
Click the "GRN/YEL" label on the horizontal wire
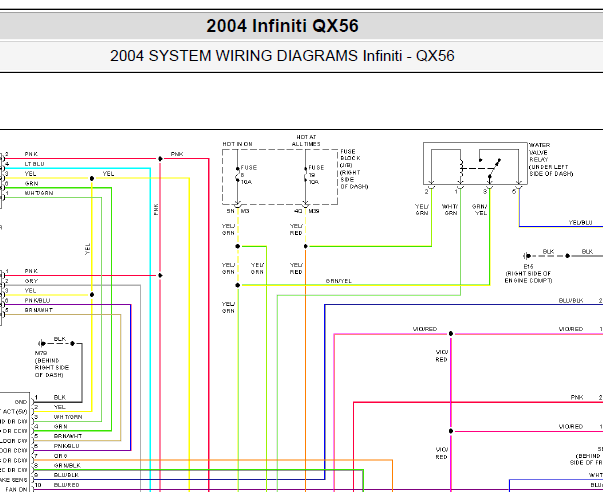[x=338, y=281]
